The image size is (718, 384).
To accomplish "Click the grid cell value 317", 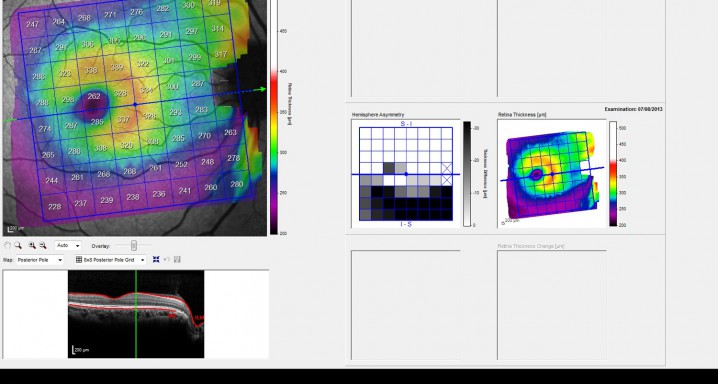I will click(x=221, y=54).
